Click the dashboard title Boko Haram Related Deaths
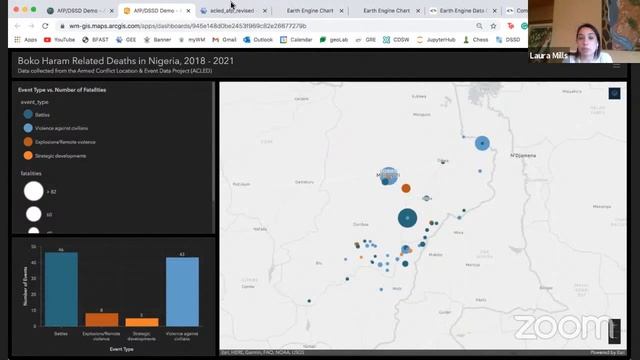 point(126,61)
